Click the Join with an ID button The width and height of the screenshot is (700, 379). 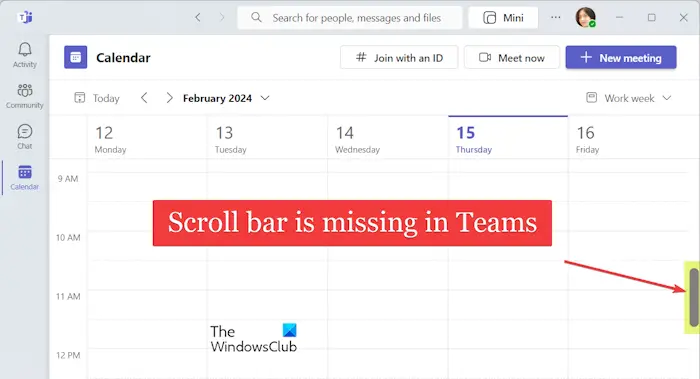click(399, 58)
